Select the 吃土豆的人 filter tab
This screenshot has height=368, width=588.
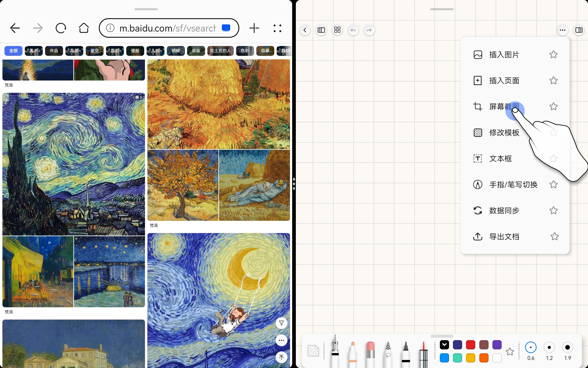pos(220,51)
